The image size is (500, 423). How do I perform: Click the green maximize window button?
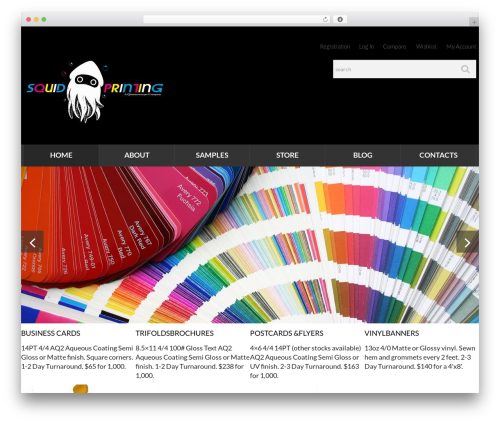pyautogui.click(x=44, y=19)
